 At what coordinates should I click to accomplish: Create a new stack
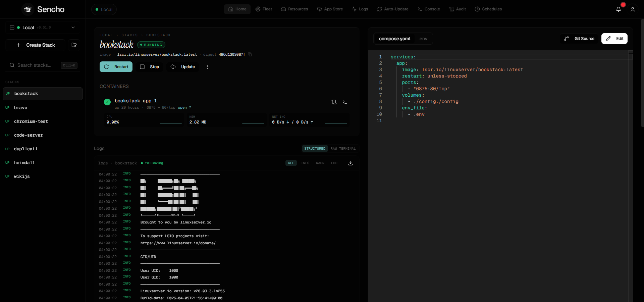(x=36, y=45)
